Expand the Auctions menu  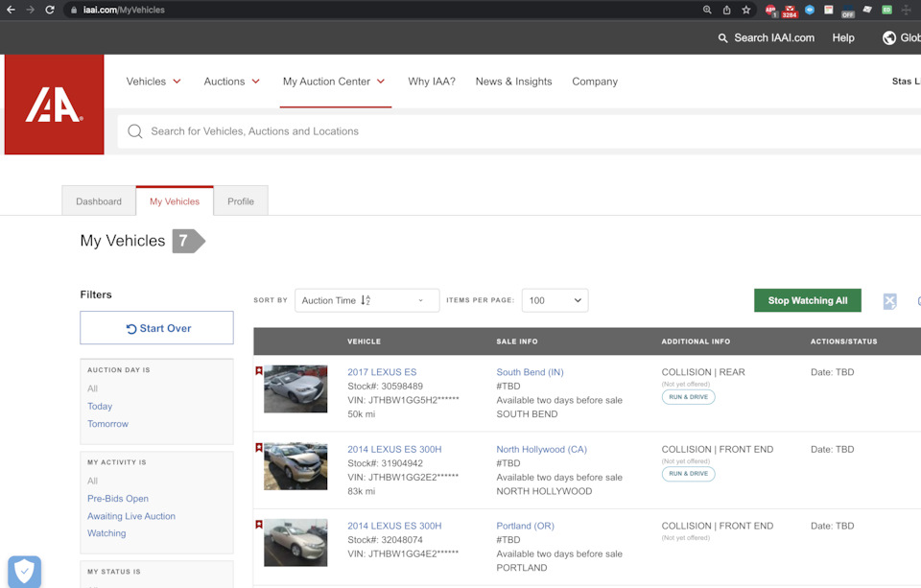tap(231, 82)
